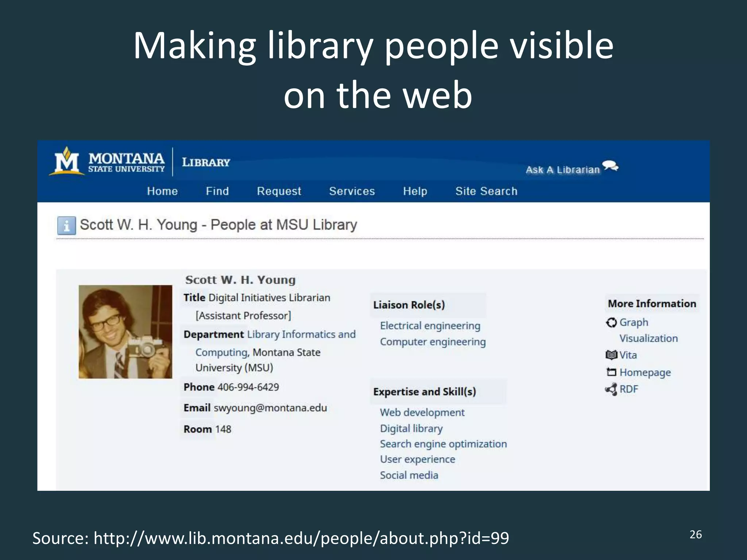The image size is (747, 560).
Task: Click the [Assistant Professor] text
Action: tap(243, 316)
